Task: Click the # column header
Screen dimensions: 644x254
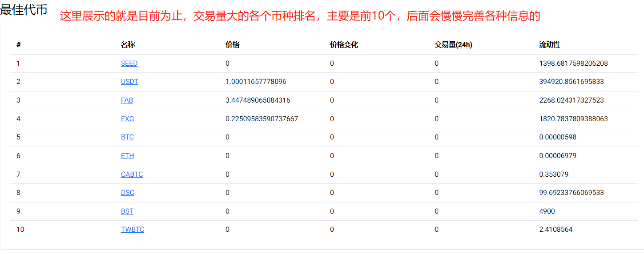Action: click(18, 45)
